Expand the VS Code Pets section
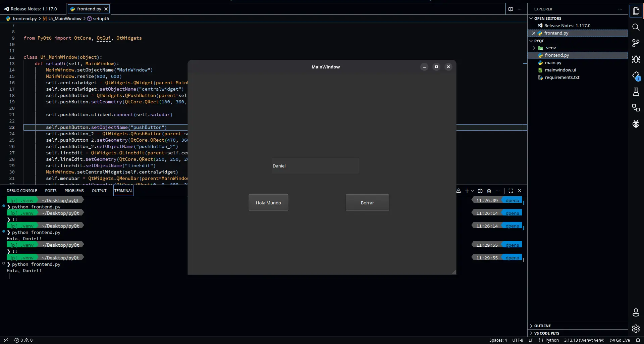The image size is (644, 344). (578, 333)
